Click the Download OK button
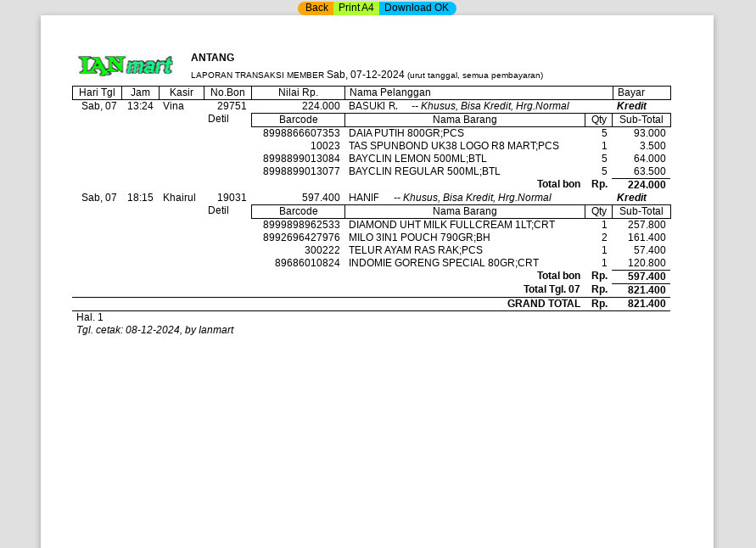The image size is (756, 548). [x=417, y=8]
